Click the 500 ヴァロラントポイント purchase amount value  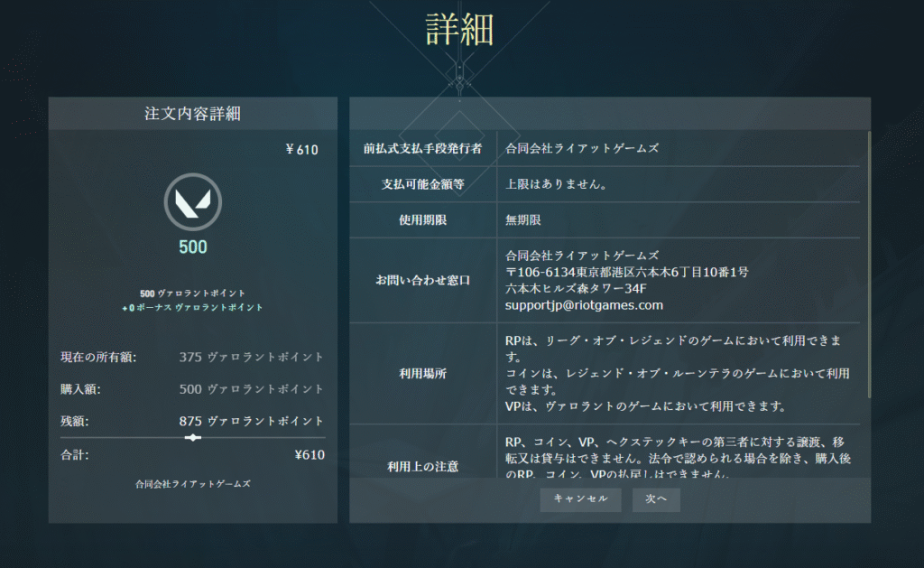252,389
